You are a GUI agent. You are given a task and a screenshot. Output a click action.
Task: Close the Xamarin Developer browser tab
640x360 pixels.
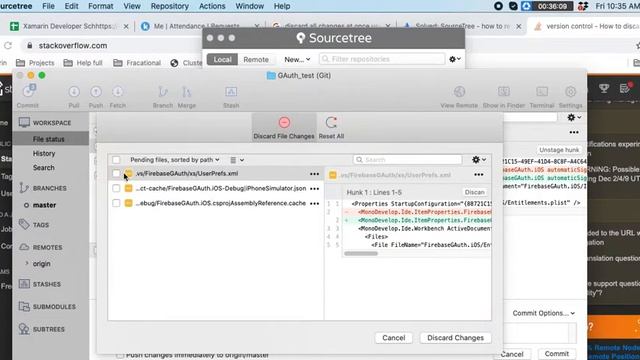(x=126, y=26)
